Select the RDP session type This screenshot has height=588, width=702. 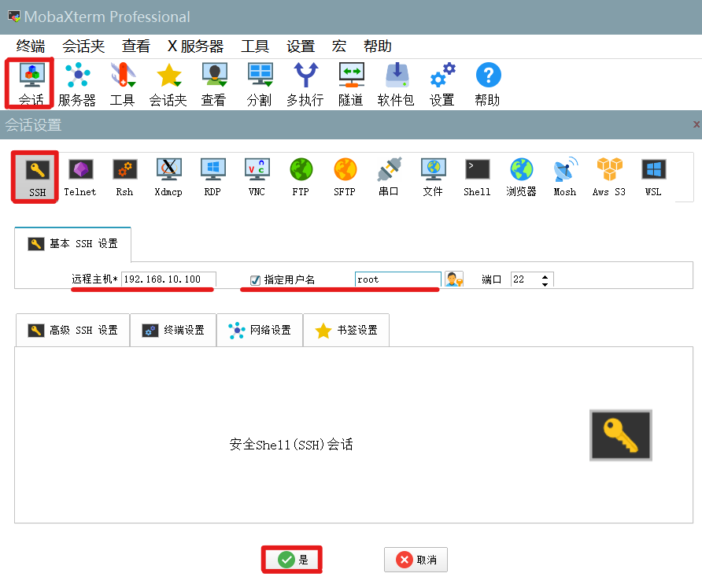point(212,177)
